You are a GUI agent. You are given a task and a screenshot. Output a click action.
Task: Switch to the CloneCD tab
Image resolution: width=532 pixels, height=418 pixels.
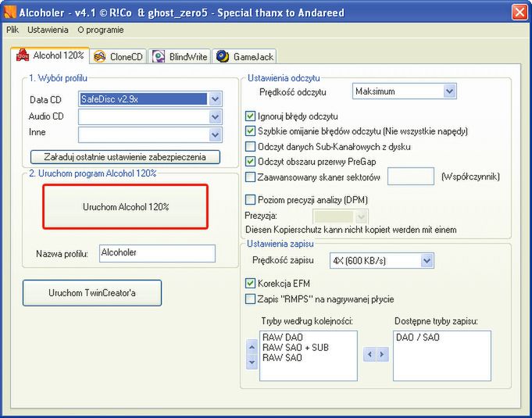[x=119, y=56]
